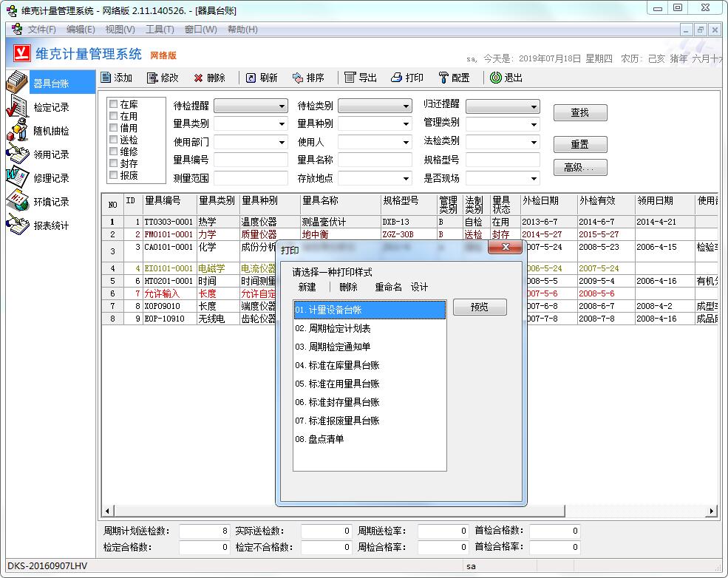Toggle the 借用 checkbox

pos(113,127)
